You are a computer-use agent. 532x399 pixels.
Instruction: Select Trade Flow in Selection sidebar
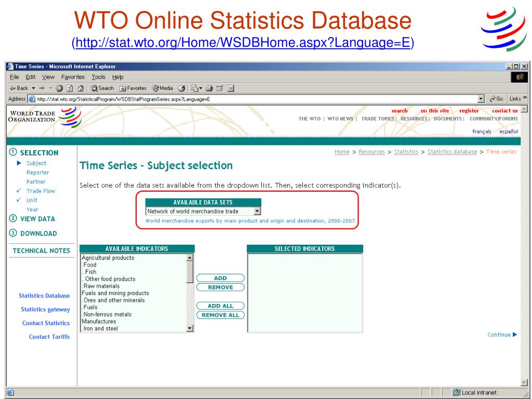click(x=41, y=191)
